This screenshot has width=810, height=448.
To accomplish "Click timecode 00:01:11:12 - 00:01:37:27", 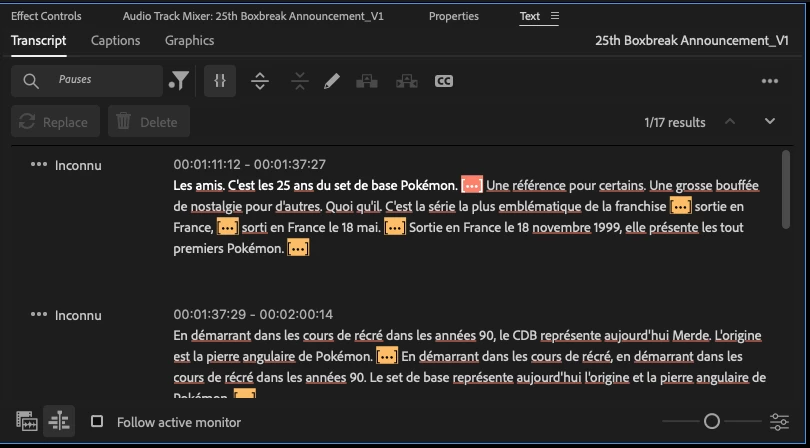I will tap(250, 164).
